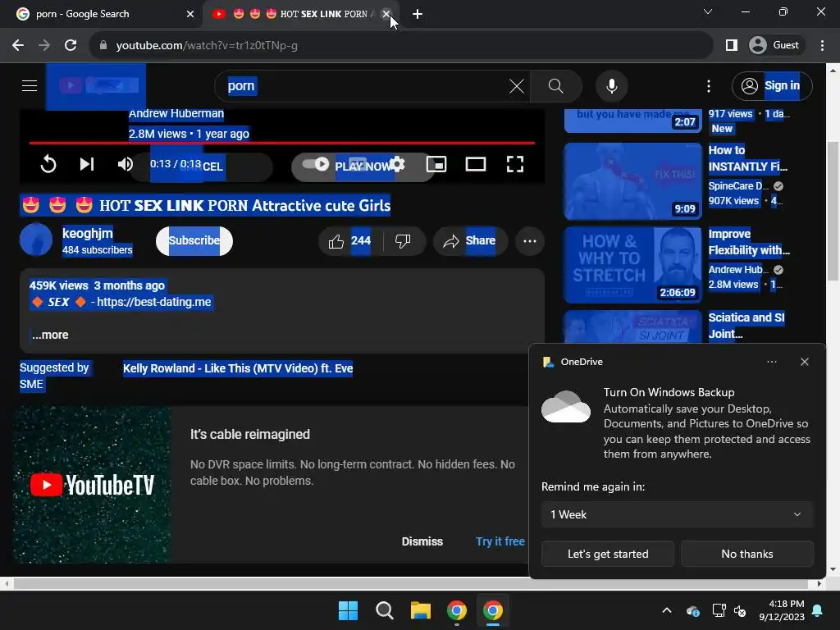Open video player settings gear

tap(397, 164)
